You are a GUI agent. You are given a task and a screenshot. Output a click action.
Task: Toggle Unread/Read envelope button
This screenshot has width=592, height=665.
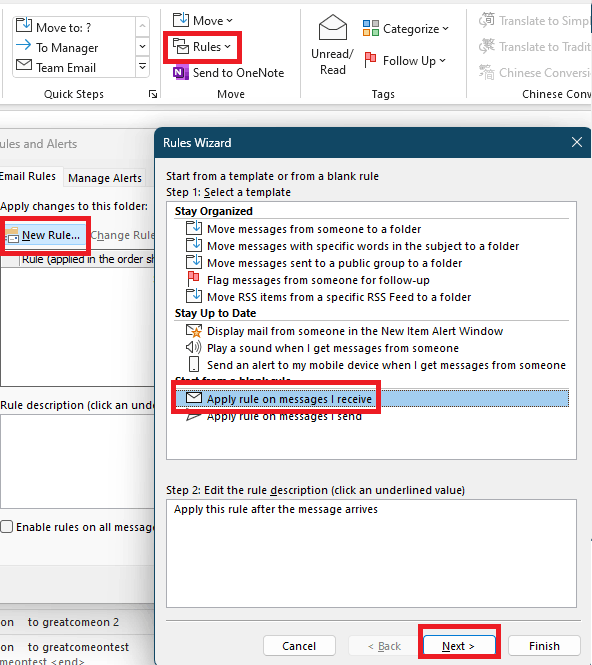[332, 45]
